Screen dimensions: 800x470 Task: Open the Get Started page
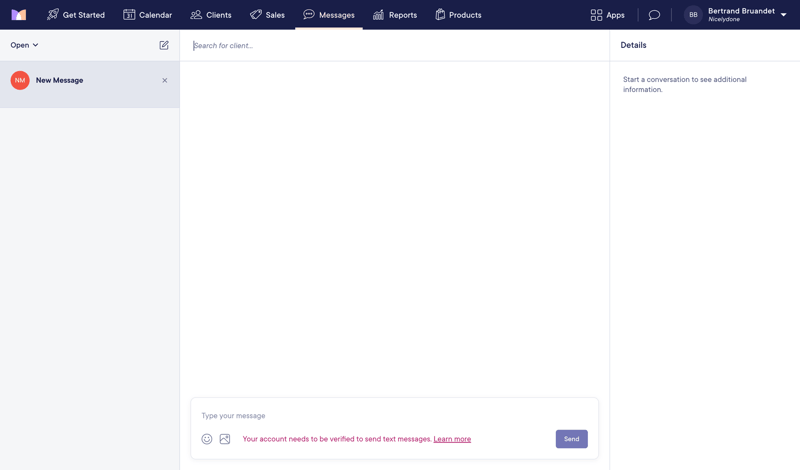click(76, 15)
